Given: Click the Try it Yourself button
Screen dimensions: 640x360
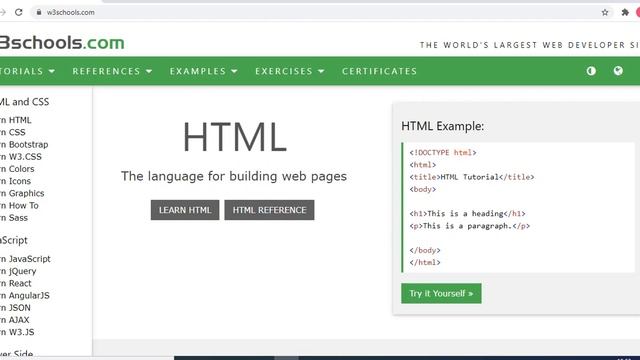Looking at the screenshot, I should coord(441,293).
